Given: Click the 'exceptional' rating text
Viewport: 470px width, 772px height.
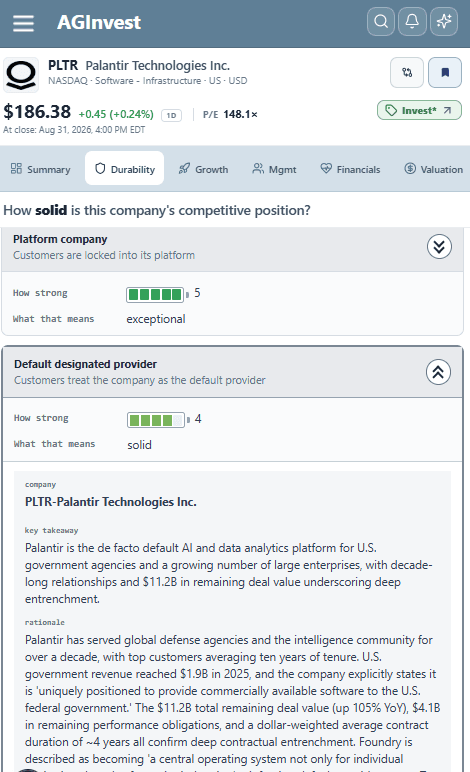Looking at the screenshot, I should pyautogui.click(x=156, y=319).
